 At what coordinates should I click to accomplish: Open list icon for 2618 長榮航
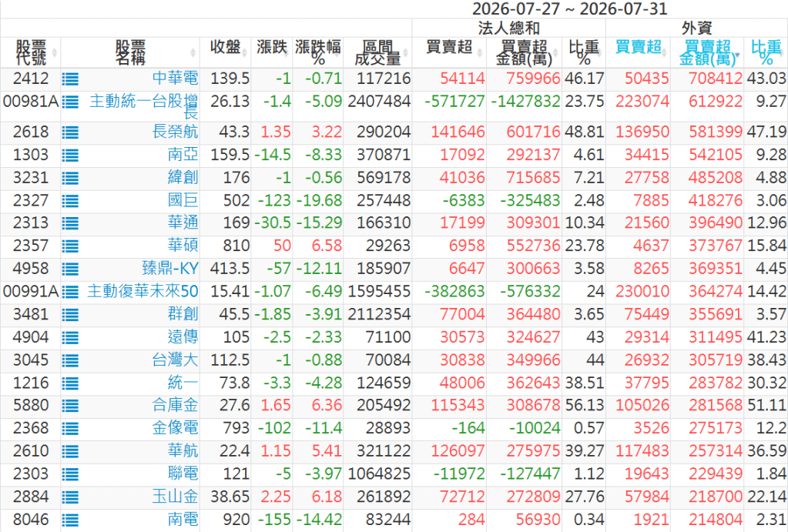click(x=70, y=132)
